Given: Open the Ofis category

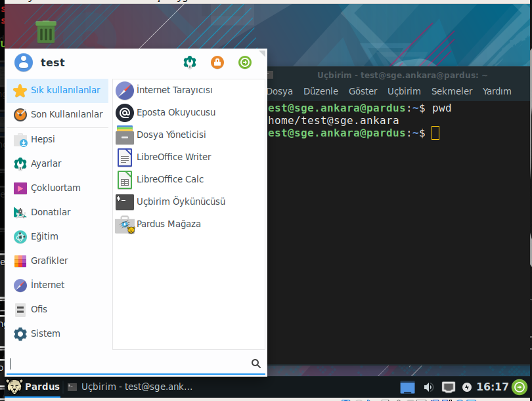Looking at the screenshot, I should click(57, 310).
